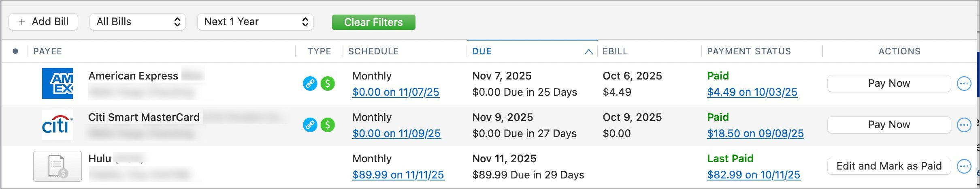Sort by Payment Status column header
980x189 pixels.
749,52
